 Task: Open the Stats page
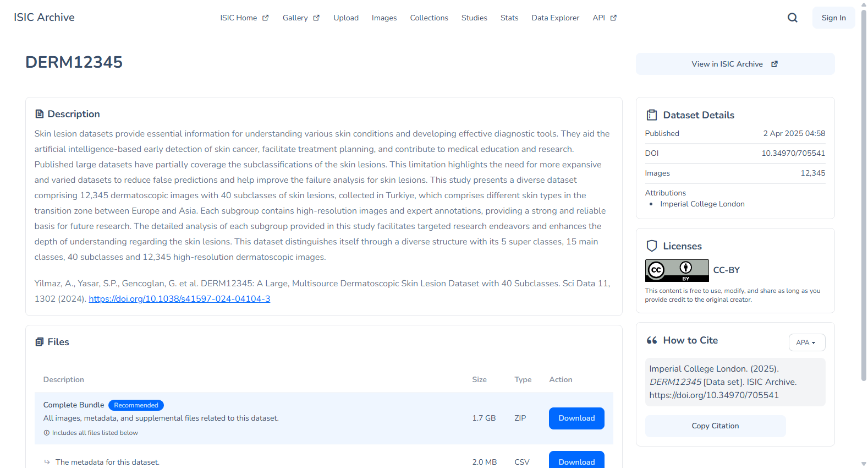pyautogui.click(x=509, y=18)
